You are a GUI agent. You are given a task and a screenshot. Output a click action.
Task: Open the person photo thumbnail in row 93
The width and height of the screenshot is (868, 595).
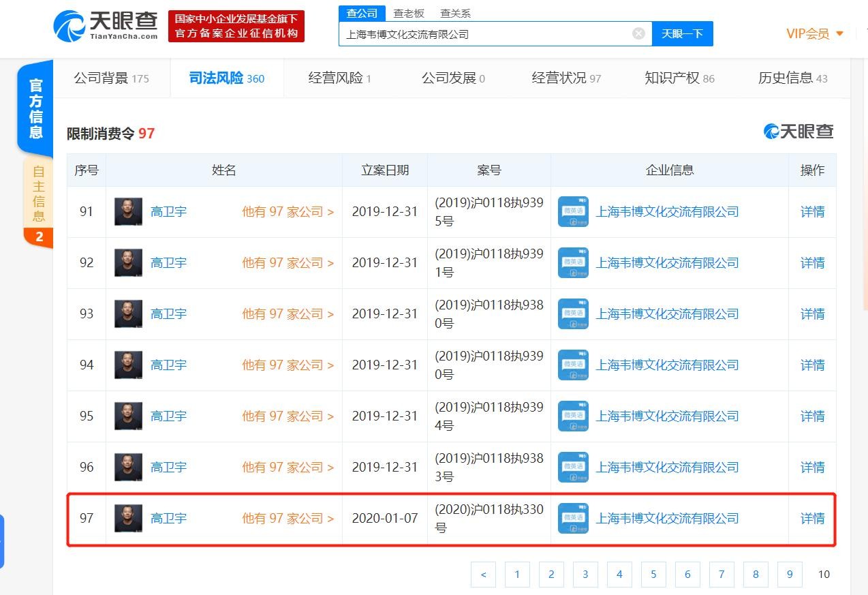point(128,314)
